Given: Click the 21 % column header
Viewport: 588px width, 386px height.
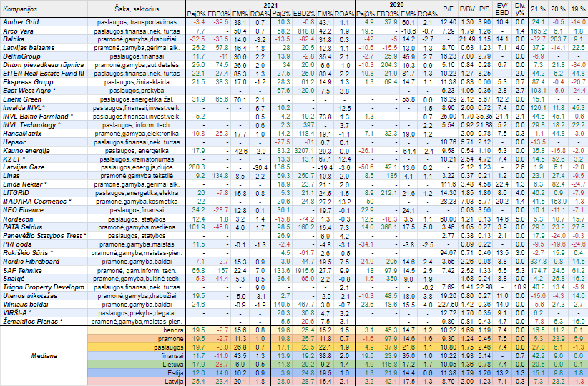Looking at the screenshot, I should [538, 9].
